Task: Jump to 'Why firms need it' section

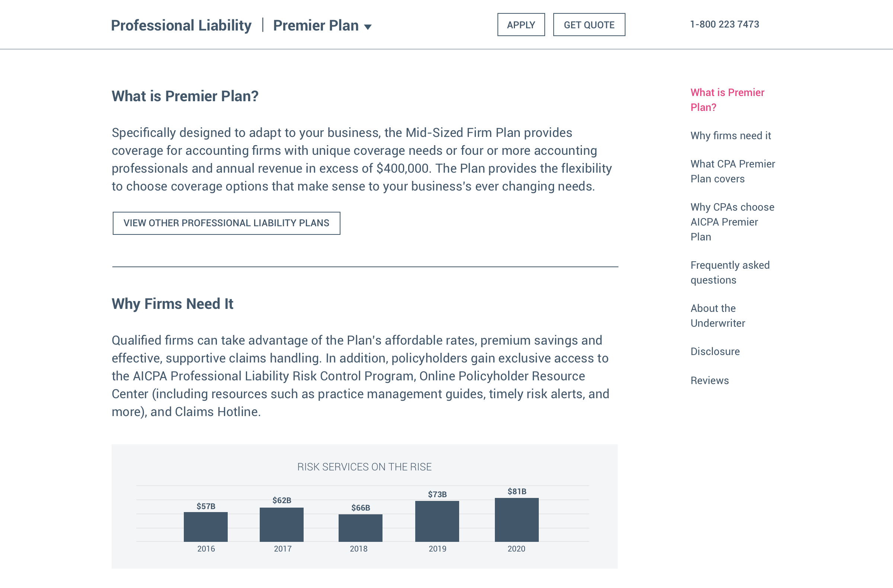Action: (x=730, y=135)
